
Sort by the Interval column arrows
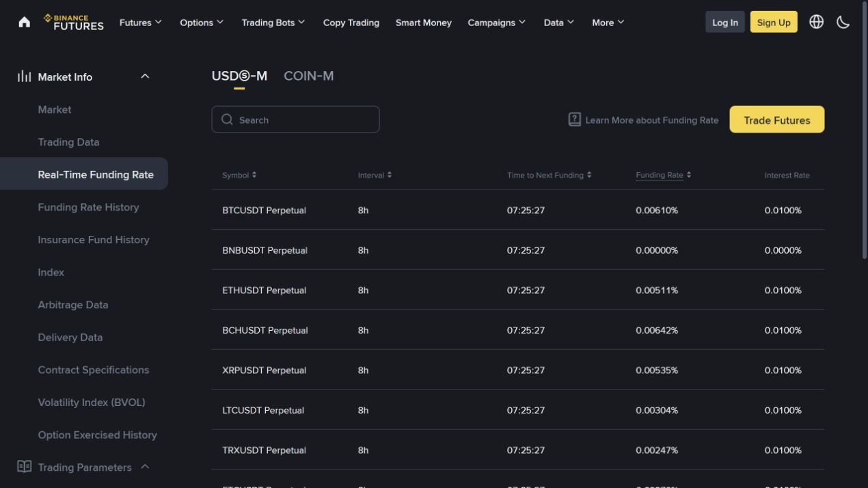pyautogui.click(x=390, y=175)
